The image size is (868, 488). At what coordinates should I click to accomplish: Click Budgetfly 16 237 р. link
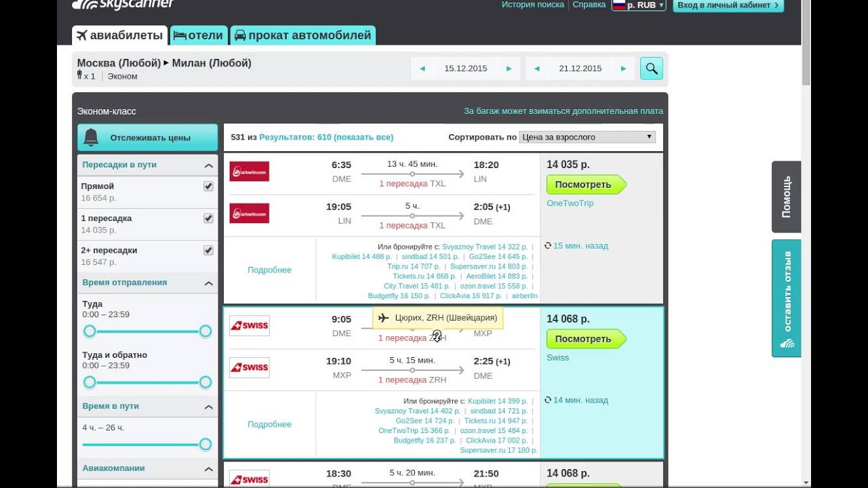(x=425, y=441)
